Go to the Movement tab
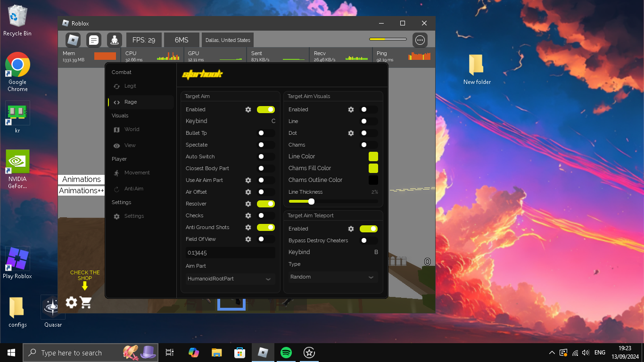Screen dimensions: 644x362 coord(141,173)
